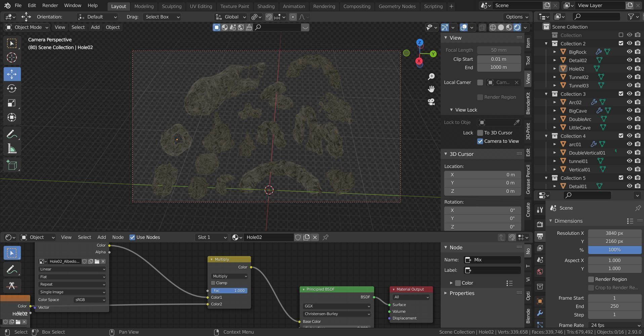Collapse Collection 4 in outliner

546,136
